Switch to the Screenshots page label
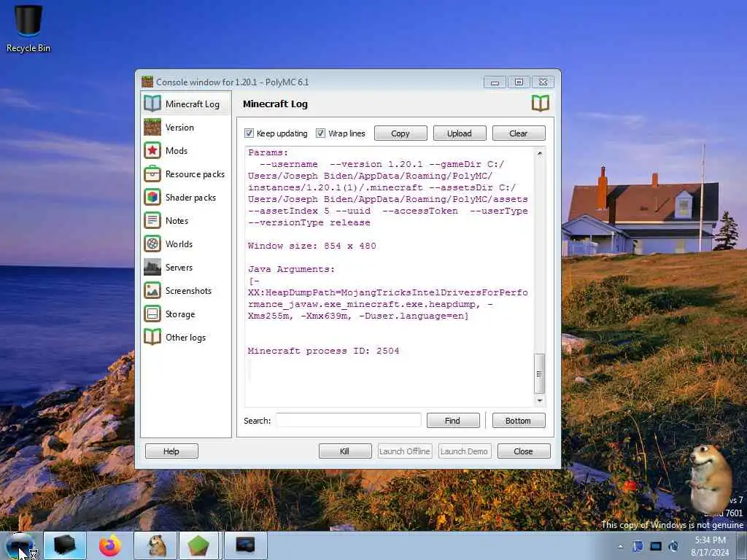Viewport: 747px width, 560px height. pos(189,290)
